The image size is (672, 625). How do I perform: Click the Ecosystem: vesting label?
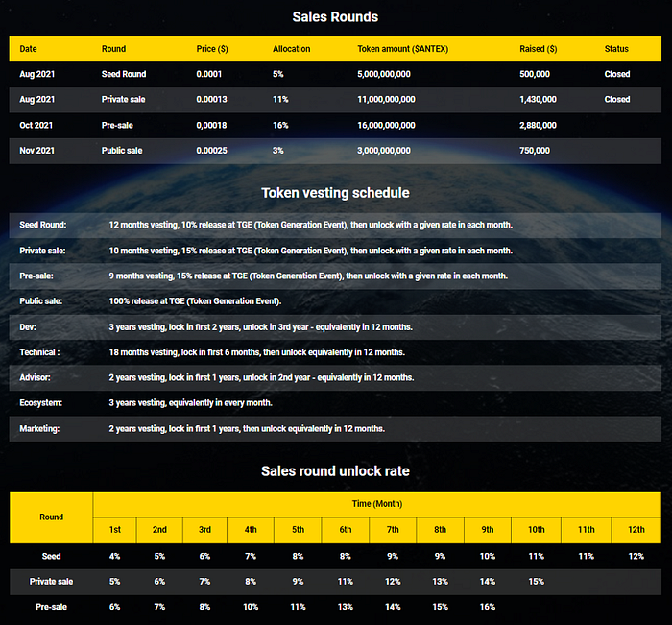coord(40,403)
